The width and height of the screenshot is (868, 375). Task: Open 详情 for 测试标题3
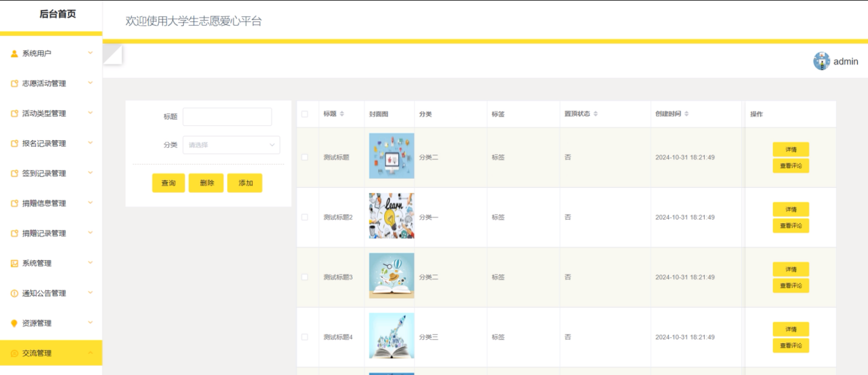click(x=791, y=270)
